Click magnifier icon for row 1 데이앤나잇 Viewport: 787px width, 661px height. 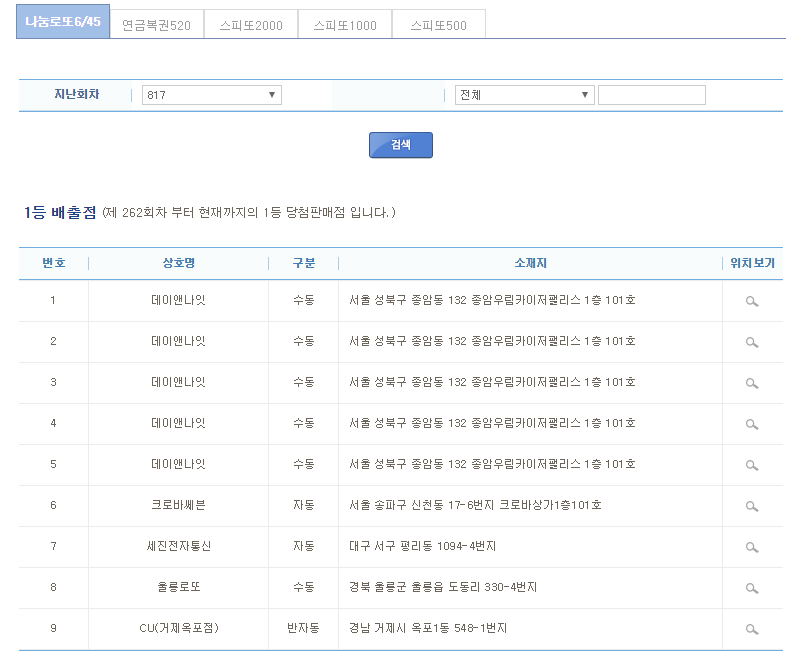click(x=751, y=301)
